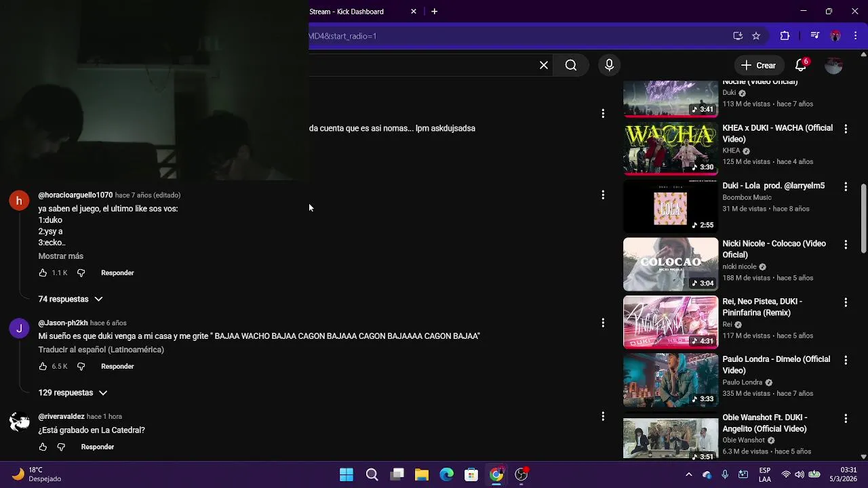Click Traducir al español (Latinoamérica)

(101, 350)
